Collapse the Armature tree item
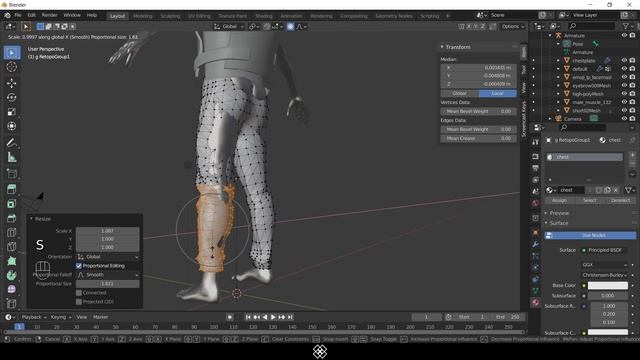The width and height of the screenshot is (640, 360). 550,36
